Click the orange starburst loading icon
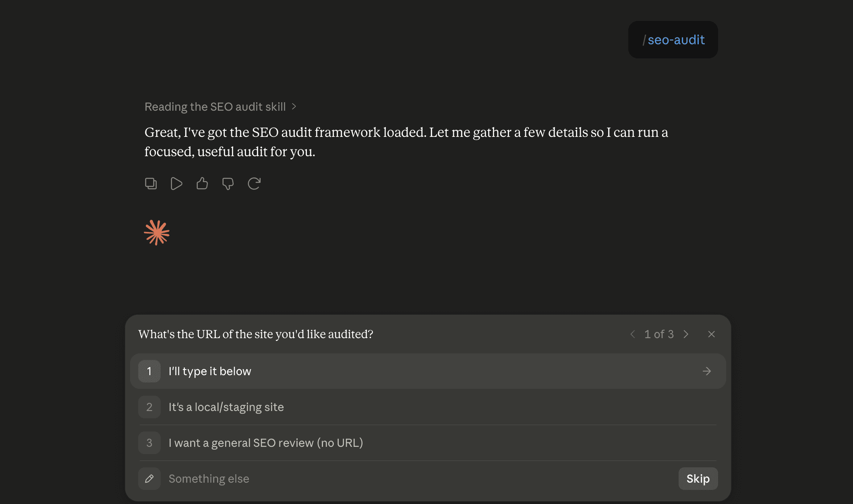 pyautogui.click(x=157, y=232)
